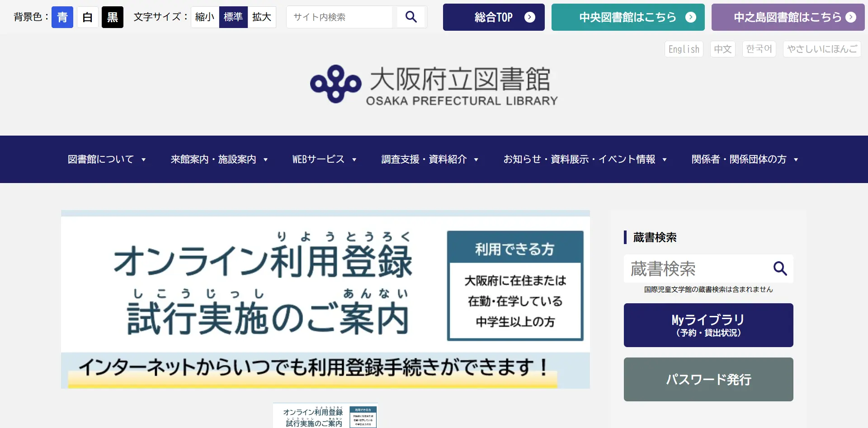The width and height of the screenshot is (868, 428).
Task: Click the arrow icon on 中之島図書館はこちら button
Action: point(852,17)
